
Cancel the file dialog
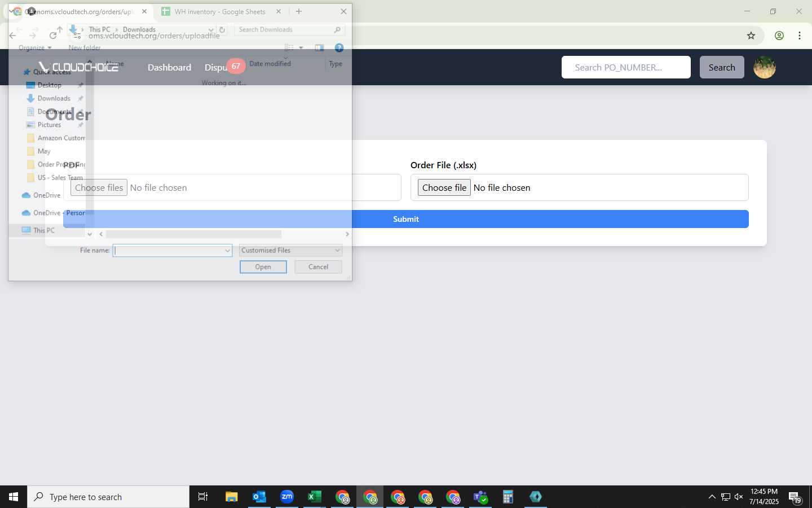(x=318, y=267)
